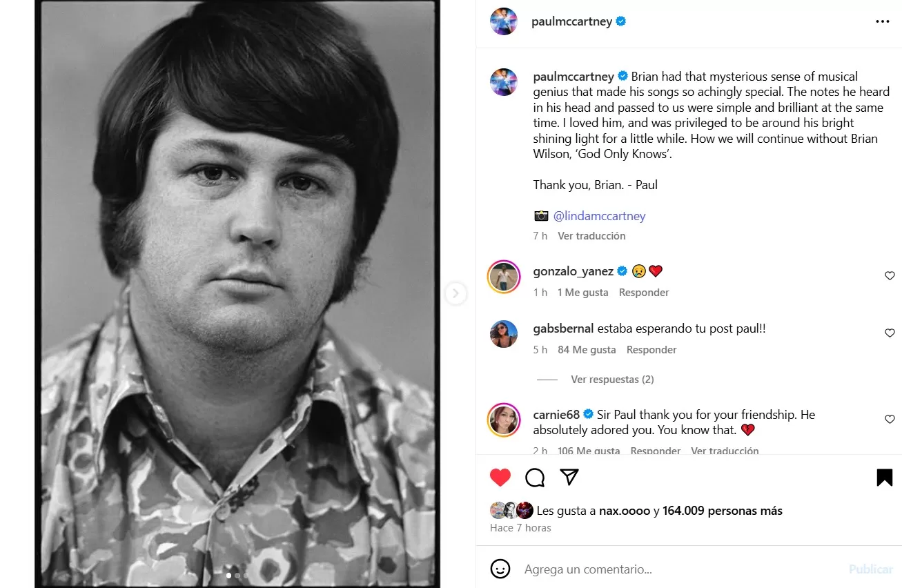Open the emoji picker for comments

500,569
